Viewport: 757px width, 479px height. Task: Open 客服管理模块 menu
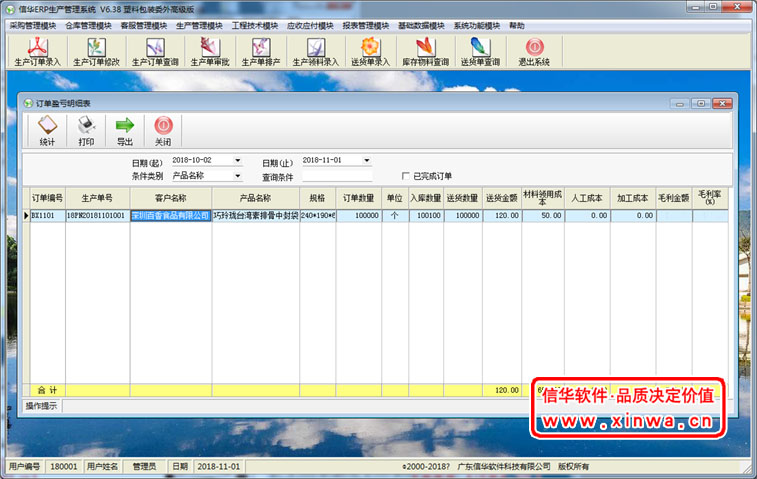pyautogui.click(x=144, y=26)
